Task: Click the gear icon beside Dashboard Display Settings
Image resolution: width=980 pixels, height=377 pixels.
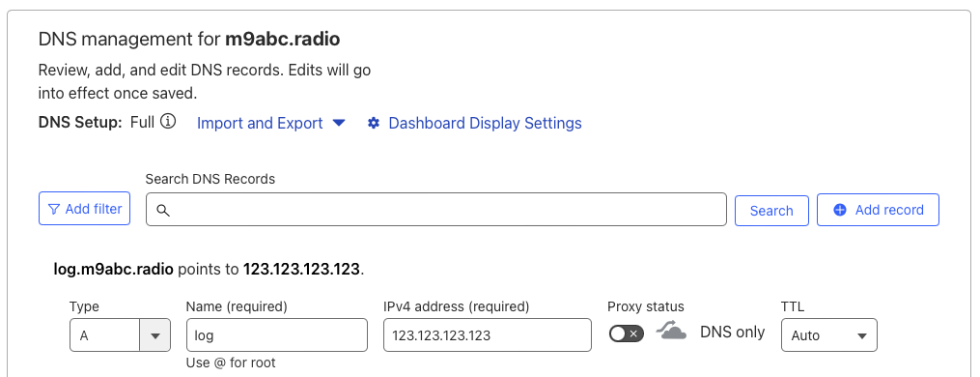Action: tap(374, 123)
